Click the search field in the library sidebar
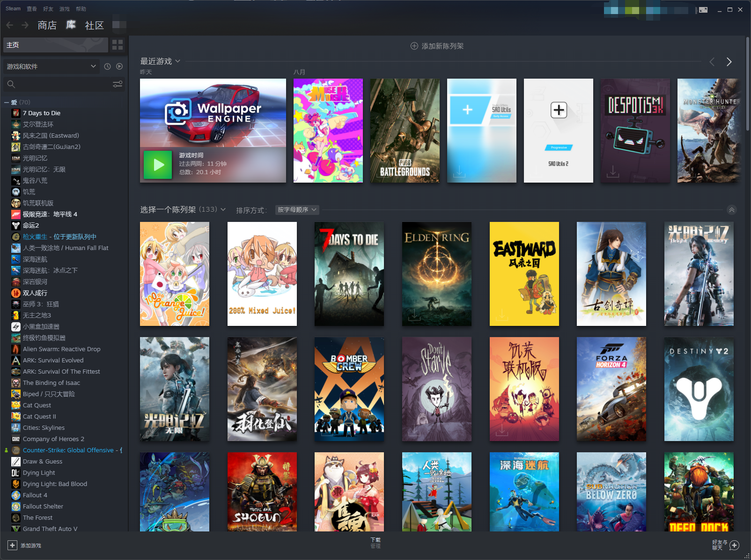 pos(63,84)
